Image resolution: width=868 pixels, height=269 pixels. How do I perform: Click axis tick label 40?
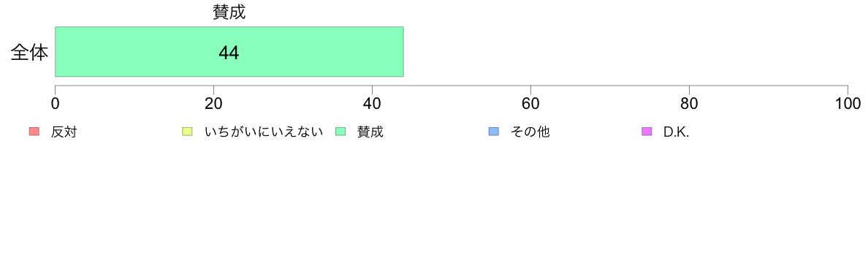coord(372,104)
